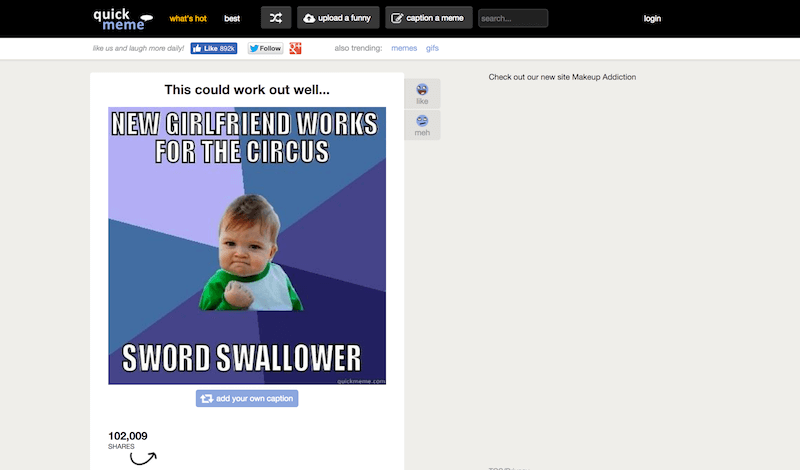Open the login link

652,18
